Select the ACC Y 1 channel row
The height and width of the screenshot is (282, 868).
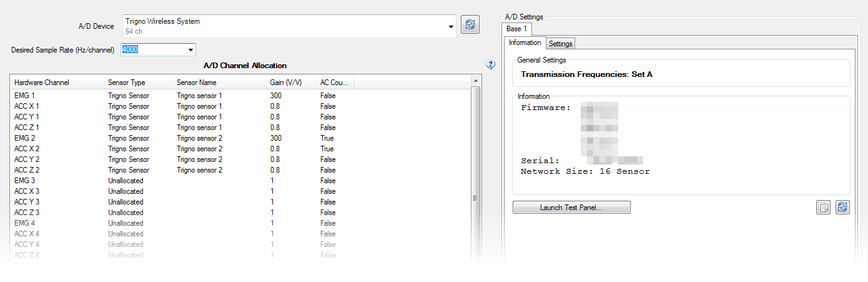pyautogui.click(x=240, y=116)
